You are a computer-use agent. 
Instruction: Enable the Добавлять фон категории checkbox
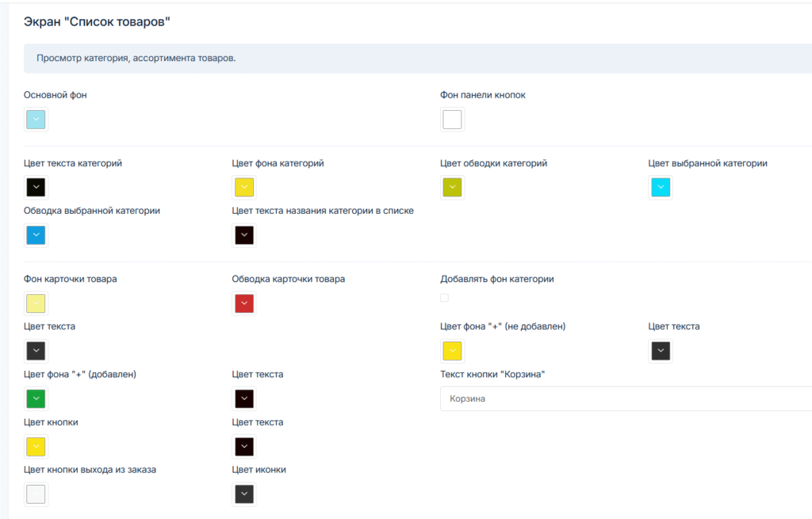click(444, 298)
